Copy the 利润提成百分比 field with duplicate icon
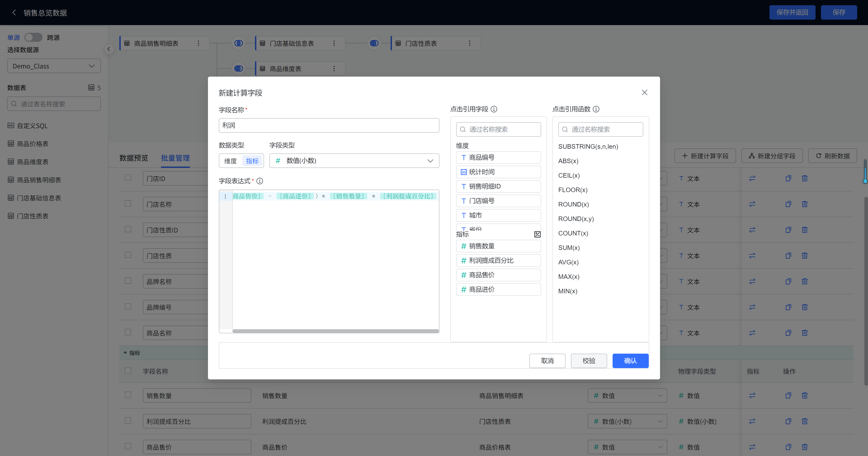Image resolution: width=868 pixels, height=456 pixels. [x=788, y=421]
